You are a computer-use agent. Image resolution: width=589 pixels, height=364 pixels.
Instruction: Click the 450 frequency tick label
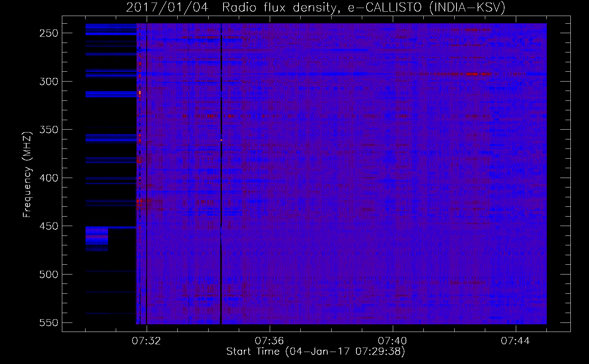(49, 226)
